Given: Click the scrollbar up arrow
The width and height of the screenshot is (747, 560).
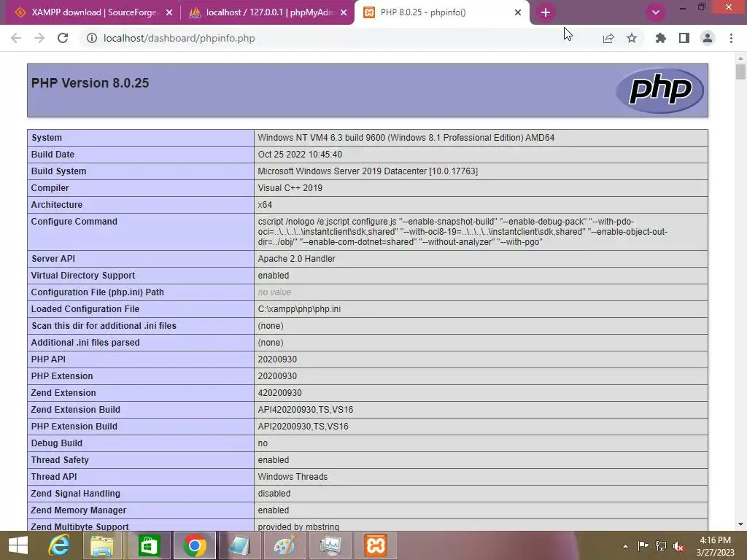Looking at the screenshot, I should [x=740, y=58].
